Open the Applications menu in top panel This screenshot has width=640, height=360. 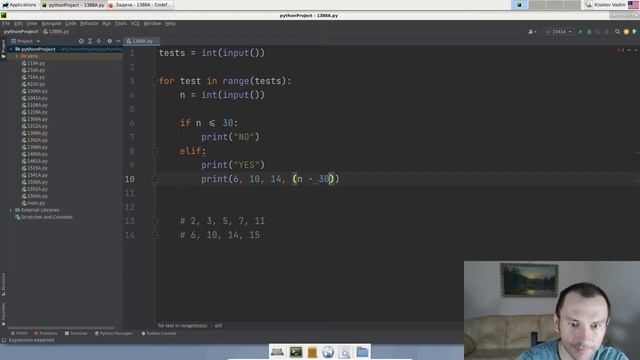coord(19,5)
